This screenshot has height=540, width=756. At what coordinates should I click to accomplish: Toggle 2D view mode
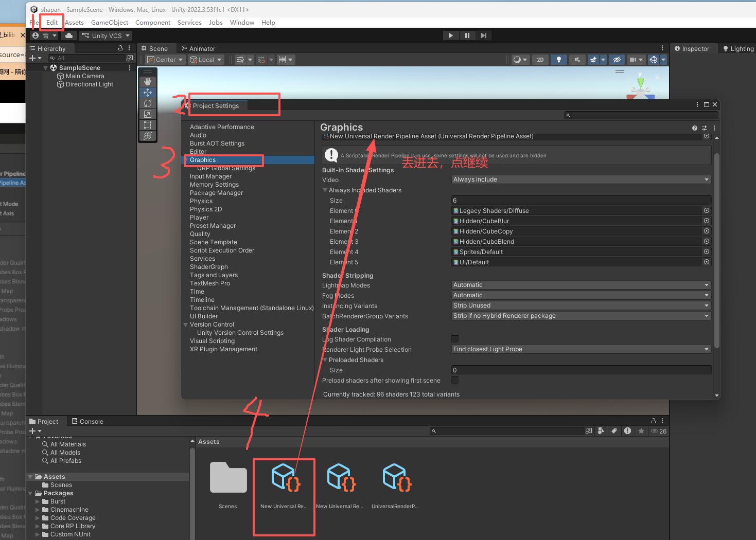(x=540, y=60)
